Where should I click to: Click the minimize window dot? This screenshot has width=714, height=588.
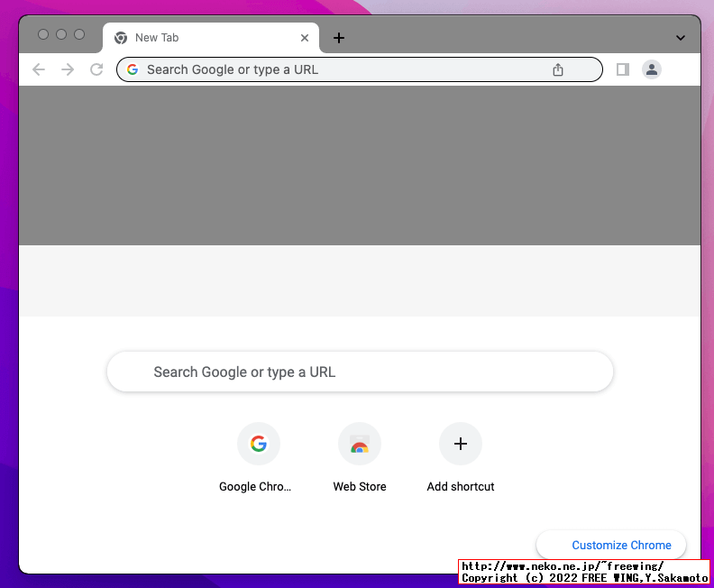61,34
